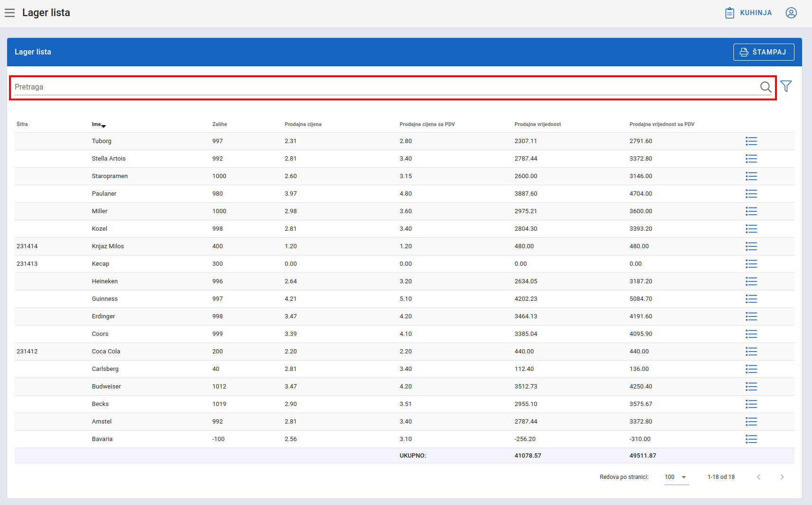The image size is (812, 505).
Task: Click the Knjaz Milos name cell
Action: point(108,246)
